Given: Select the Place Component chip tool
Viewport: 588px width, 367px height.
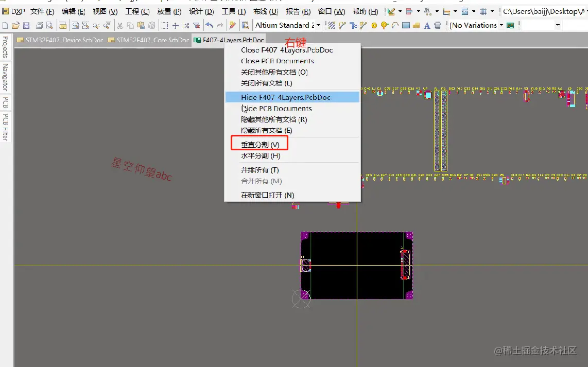Looking at the screenshot, I should click(x=437, y=26).
